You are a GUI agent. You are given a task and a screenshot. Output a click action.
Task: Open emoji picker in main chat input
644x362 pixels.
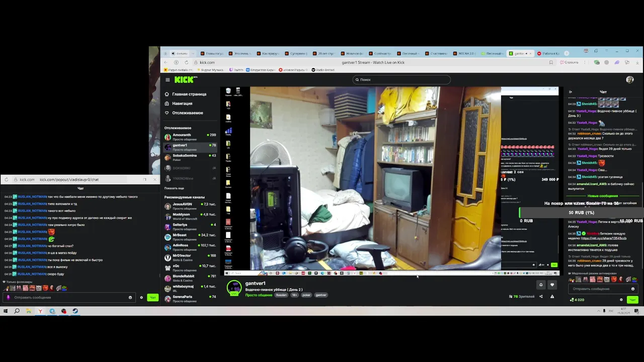coord(632,289)
